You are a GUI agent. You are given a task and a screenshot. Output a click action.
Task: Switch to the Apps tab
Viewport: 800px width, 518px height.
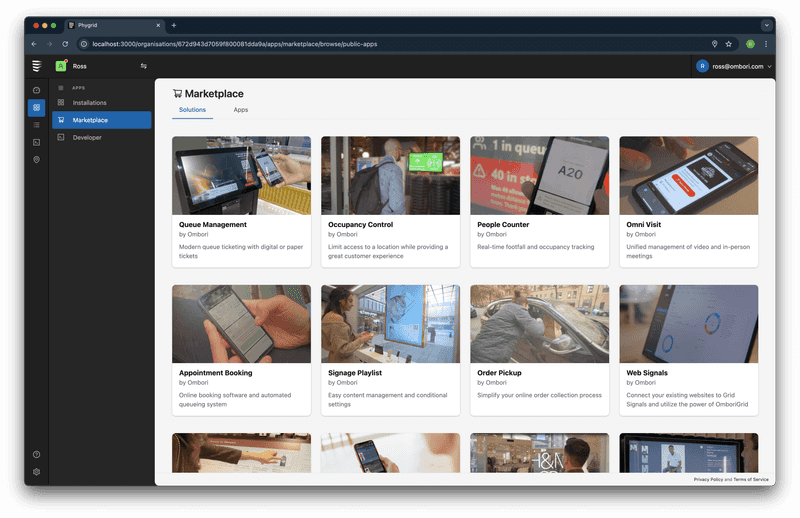pos(241,109)
